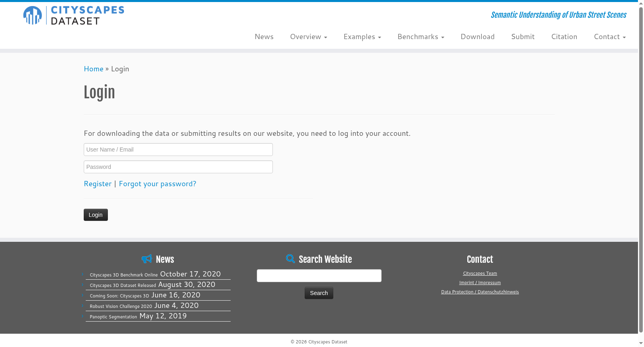Focus the User Name / Email field
This screenshot has height=347, width=644.
(x=178, y=150)
